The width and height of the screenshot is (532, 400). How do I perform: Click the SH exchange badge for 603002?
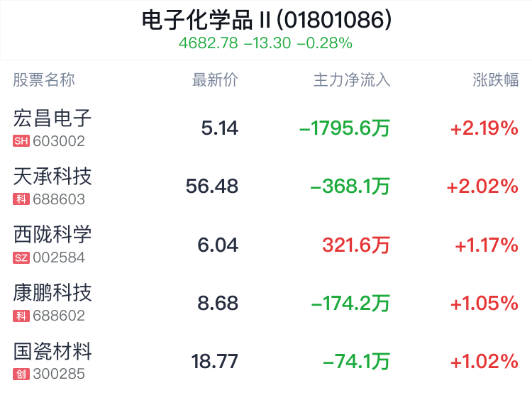pos(21,141)
